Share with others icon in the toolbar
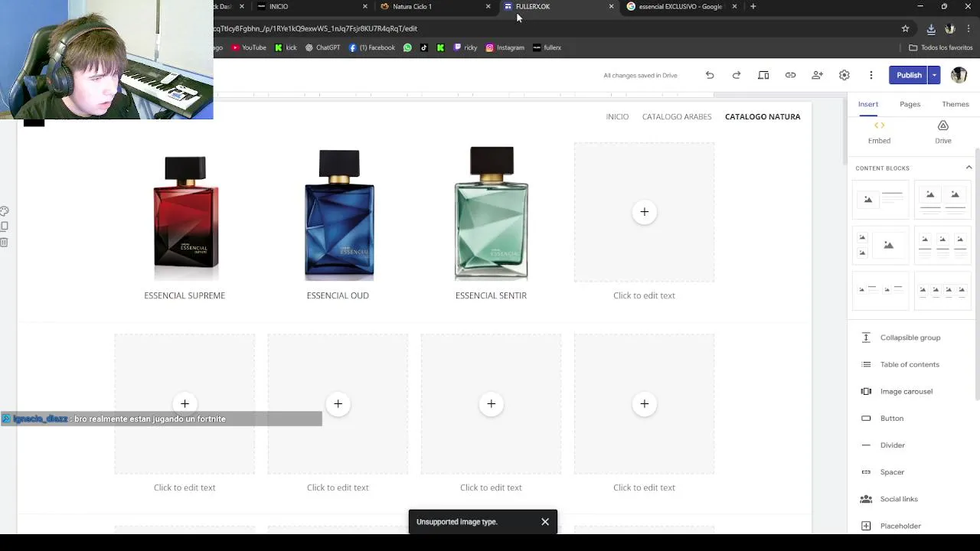The width and height of the screenshot is (980, 551). (x=817, y=75)
